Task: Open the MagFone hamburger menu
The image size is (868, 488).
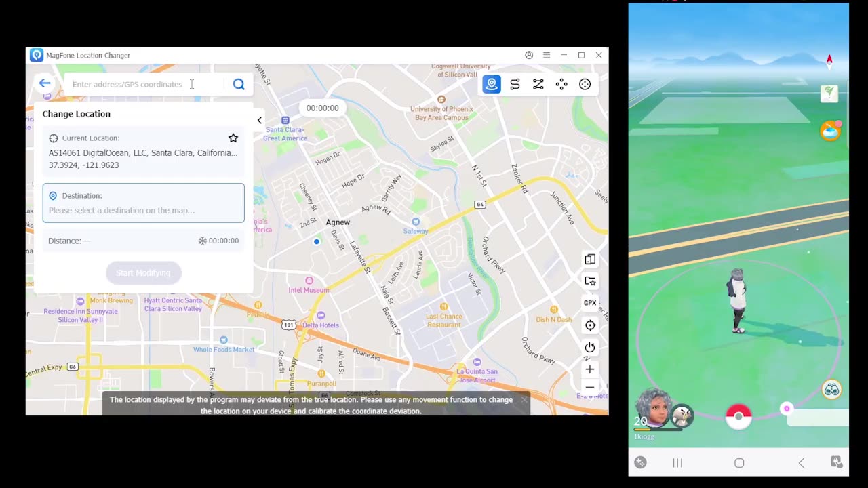Action: [x=547, y=55]
